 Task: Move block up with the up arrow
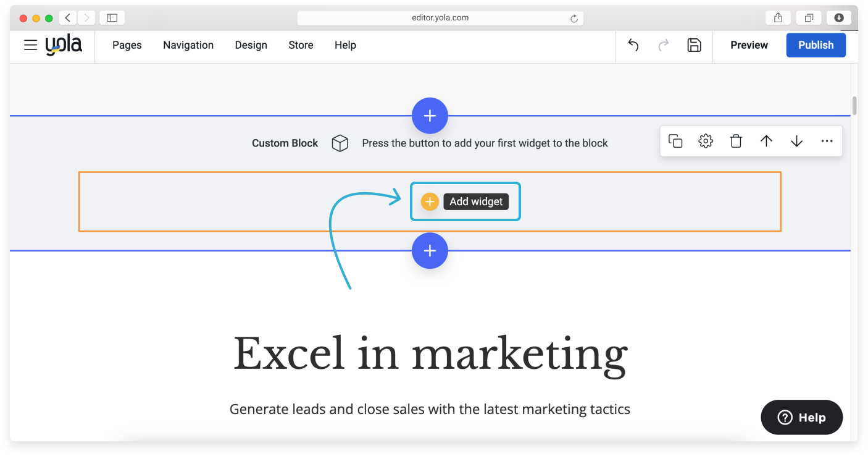(x=766, y=141)
